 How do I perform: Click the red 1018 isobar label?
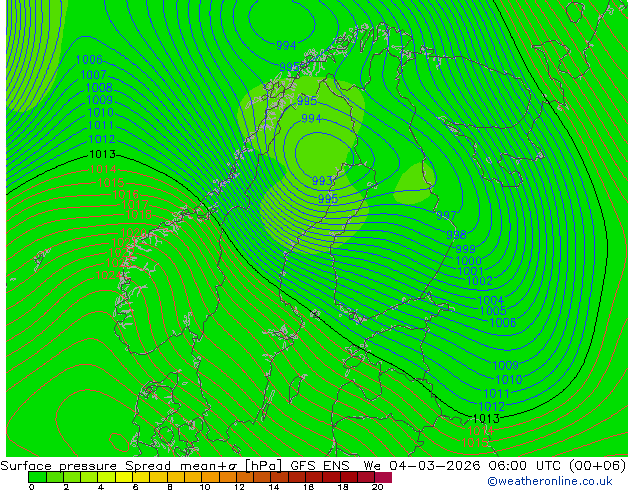[x=139, y=215]
